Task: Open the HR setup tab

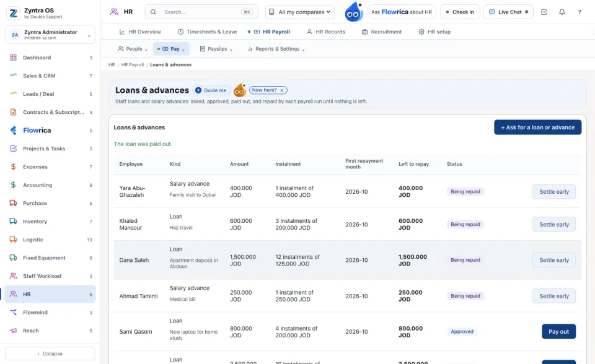Action: click(434, 32)
